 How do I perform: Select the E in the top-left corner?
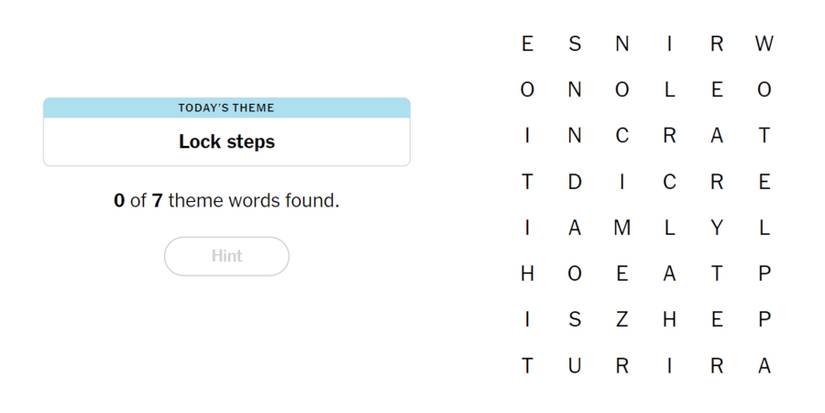tap(527, 44)
